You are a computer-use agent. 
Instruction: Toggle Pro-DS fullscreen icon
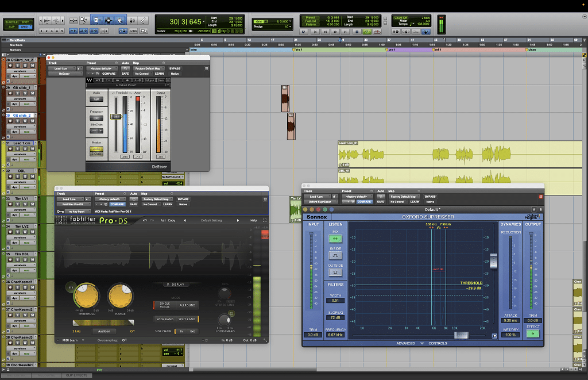click(264, 220)
